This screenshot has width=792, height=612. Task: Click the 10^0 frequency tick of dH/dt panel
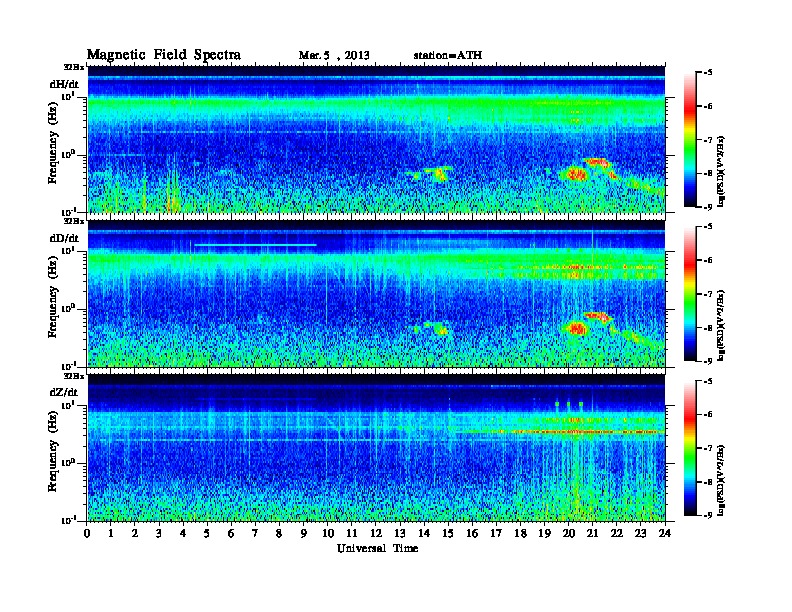click(68, 154)
